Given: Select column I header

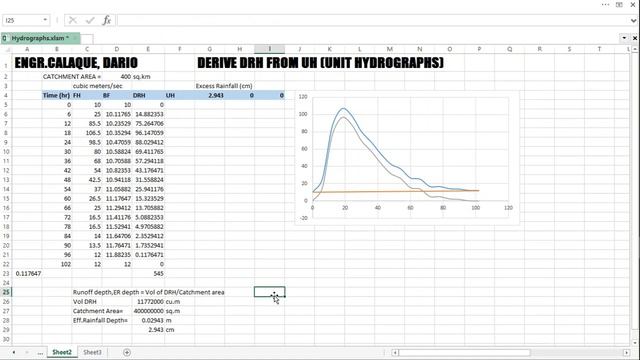Looking at the screenshot, I should coord(269,49).
